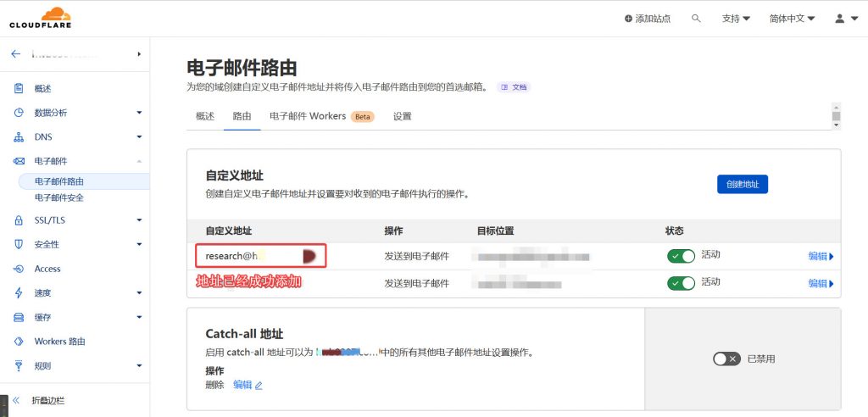This screenshot has width=868, height=417.
Task: Open the 支持 dropdown menu
Action: (736, 19)
